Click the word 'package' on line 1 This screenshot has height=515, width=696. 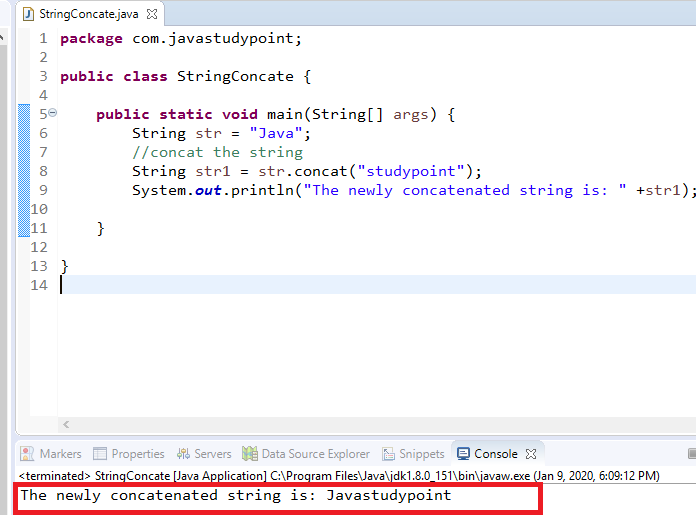click(91, 39)
